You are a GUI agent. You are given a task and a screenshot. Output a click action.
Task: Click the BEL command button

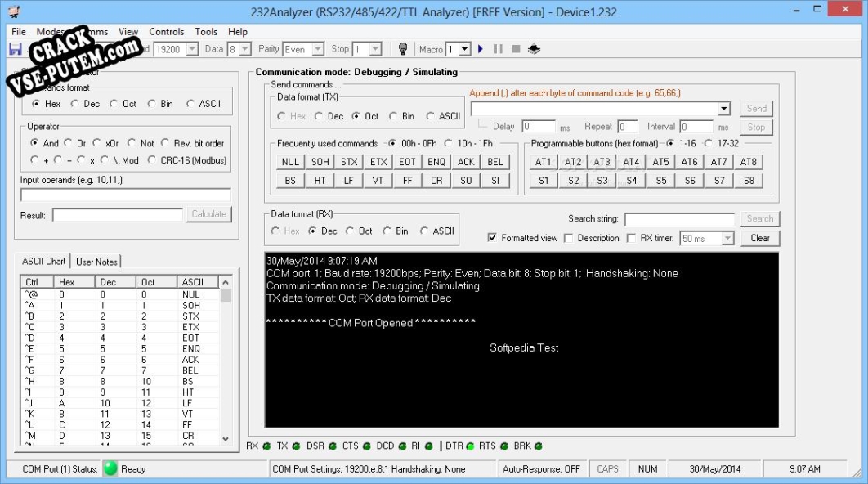tap(495, 162)
